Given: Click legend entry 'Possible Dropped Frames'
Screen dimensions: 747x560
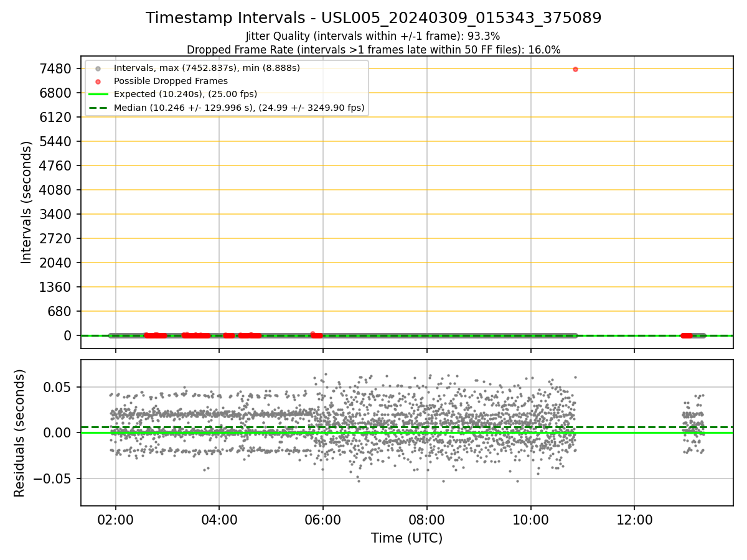Looking at the screenshot, I should coord(171,82).
